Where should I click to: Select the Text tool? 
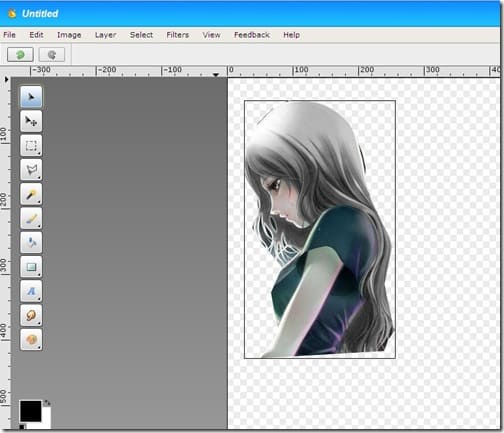pyautogui.click(x=31, y=291)
